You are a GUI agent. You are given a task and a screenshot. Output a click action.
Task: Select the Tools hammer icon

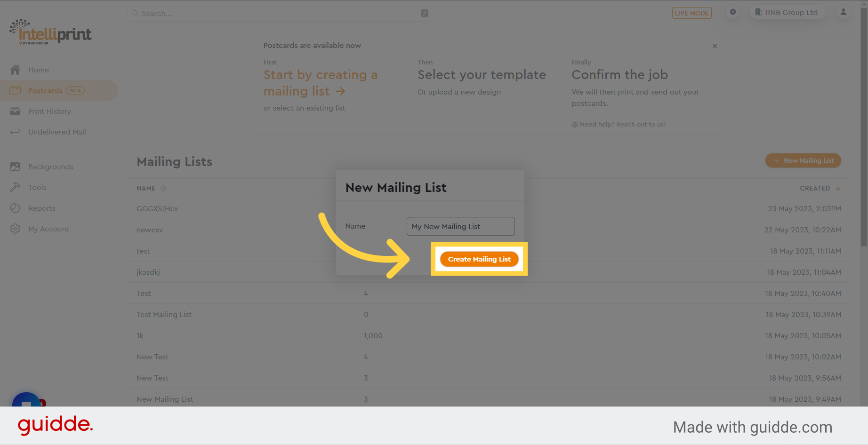tap(15, 187)
